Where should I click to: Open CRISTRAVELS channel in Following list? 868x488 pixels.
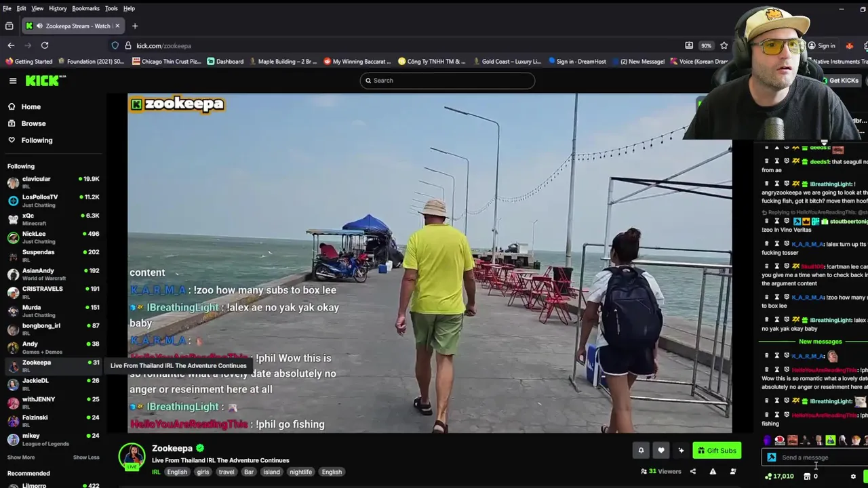click(53, 291)
